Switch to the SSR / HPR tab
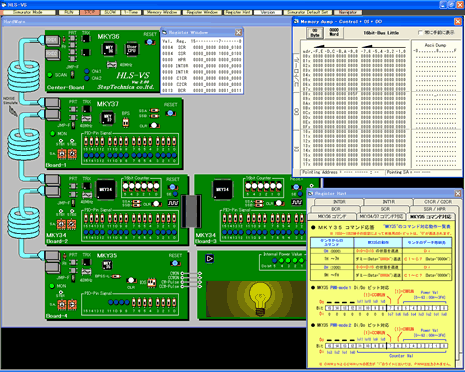The image size is (465, 372). pos(434,209)
